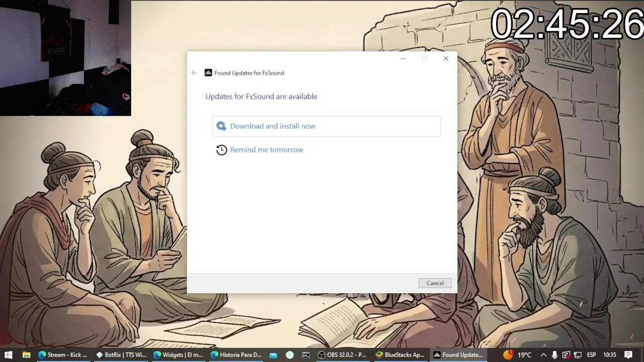Go back with the dialog arrow
This screenshot has height=362, width=644.
pos(194,73)
